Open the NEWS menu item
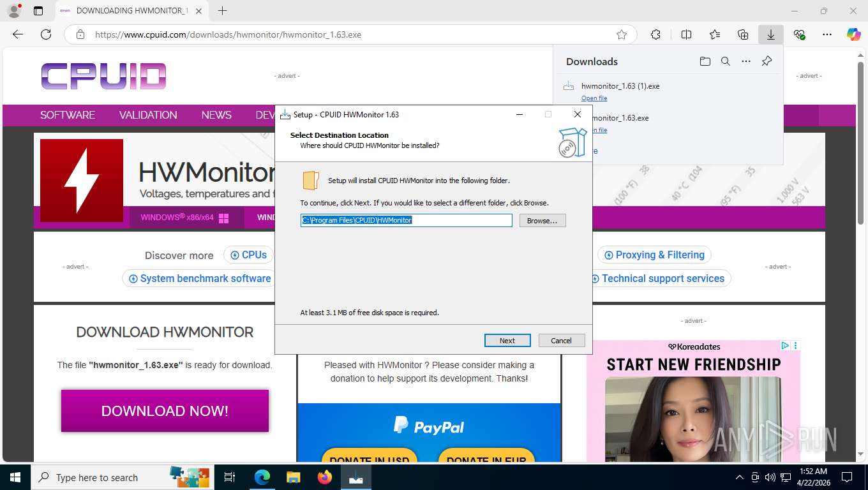This screenshot has height=490, width=868. [x=216, y=115]
